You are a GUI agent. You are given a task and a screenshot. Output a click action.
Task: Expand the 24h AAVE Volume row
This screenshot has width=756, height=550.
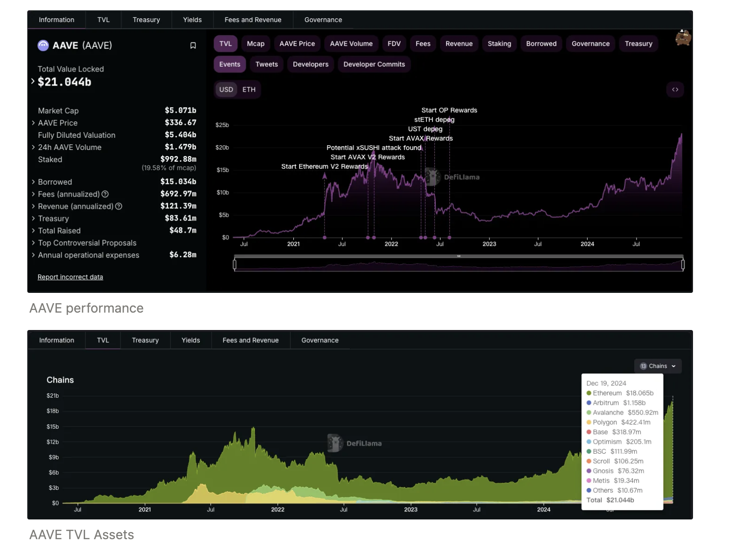(x=33, y=147)
